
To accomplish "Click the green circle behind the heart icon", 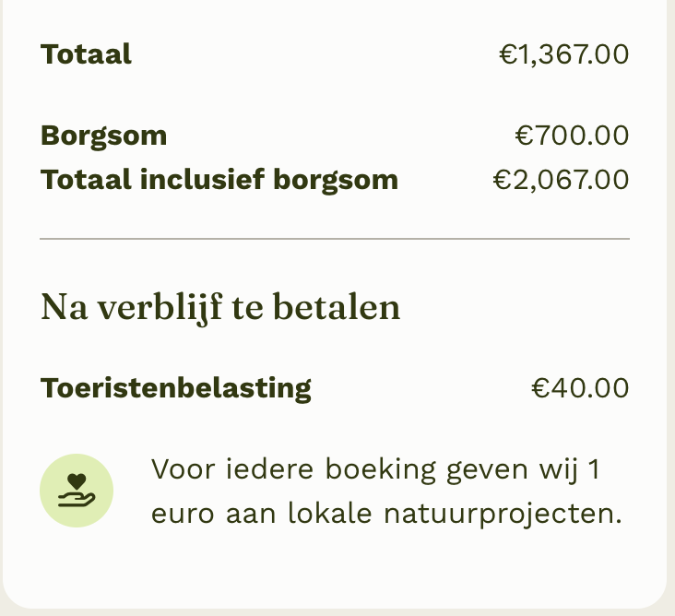I will (77, 491).
